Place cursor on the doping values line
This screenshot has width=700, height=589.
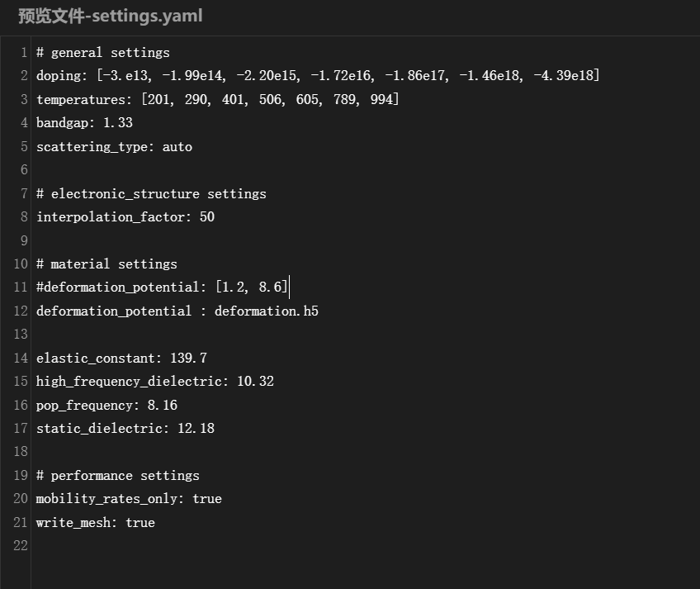click(318, 76)
